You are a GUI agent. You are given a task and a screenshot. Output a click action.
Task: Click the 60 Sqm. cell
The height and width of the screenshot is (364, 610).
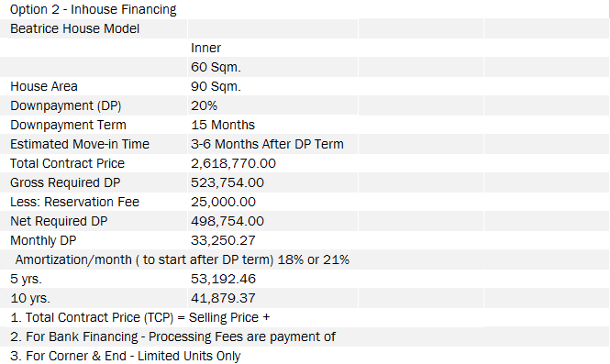[x=216, y=67]
